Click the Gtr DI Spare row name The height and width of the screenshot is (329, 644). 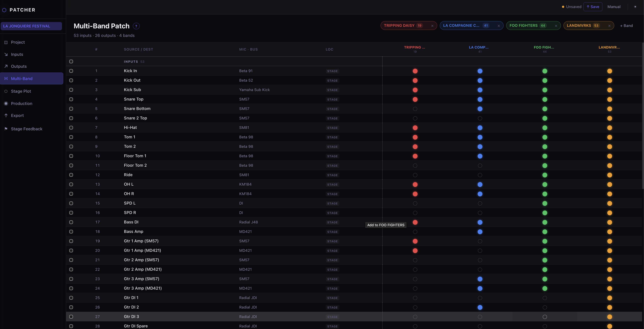[136, 326]
